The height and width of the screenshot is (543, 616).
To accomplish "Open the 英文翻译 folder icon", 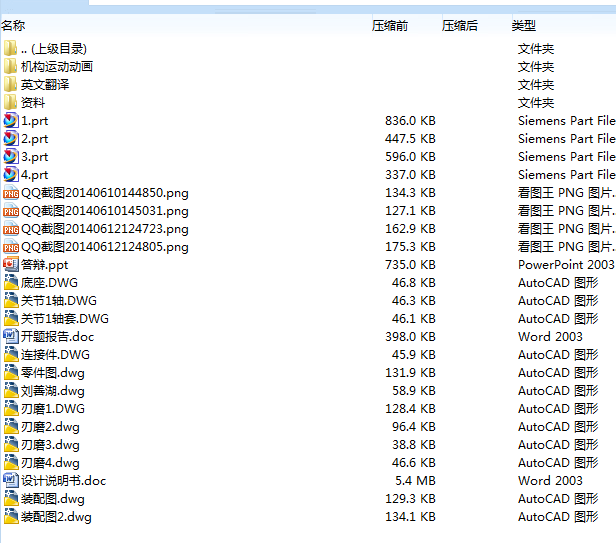I will (x=11, y=84).
